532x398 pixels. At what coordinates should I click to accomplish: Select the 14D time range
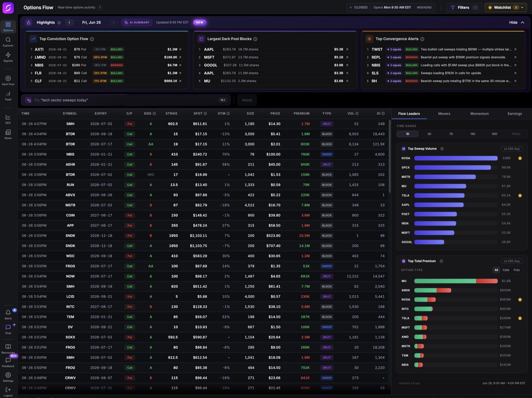[472, 134]
